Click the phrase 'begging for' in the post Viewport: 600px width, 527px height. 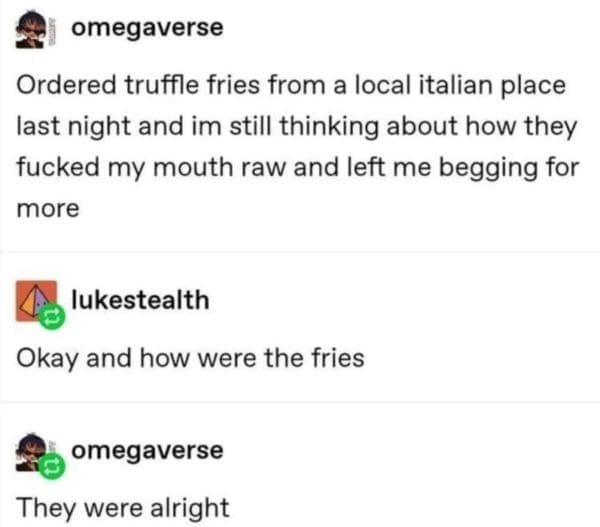click(x=509, y=168)
